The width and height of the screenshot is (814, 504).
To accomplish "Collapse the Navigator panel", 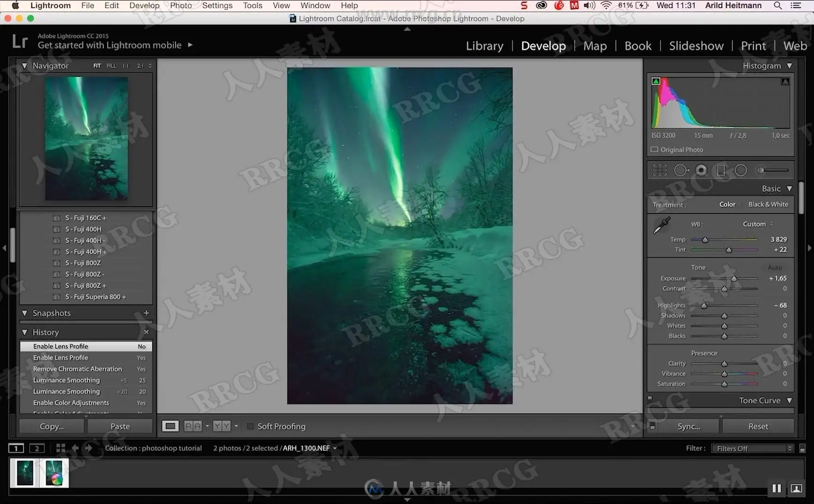I will [24, 66].
